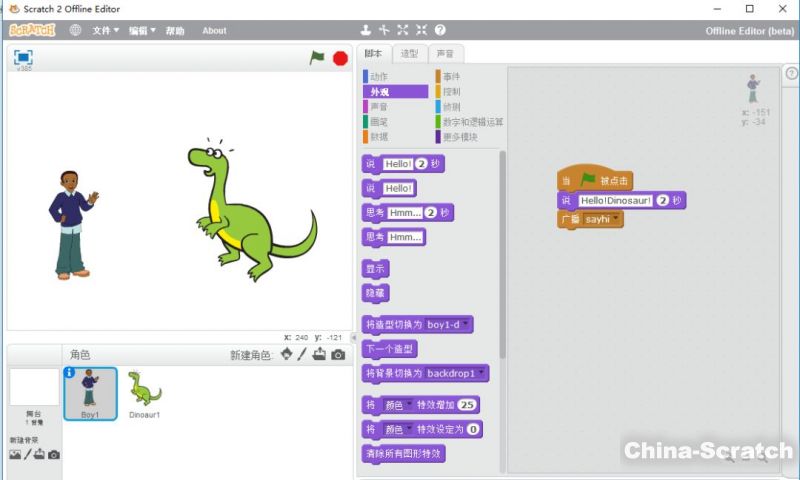This screenshot has width=800, height=480.
Task: Select the duplicate stamp tool
Action: coord(366,30)
